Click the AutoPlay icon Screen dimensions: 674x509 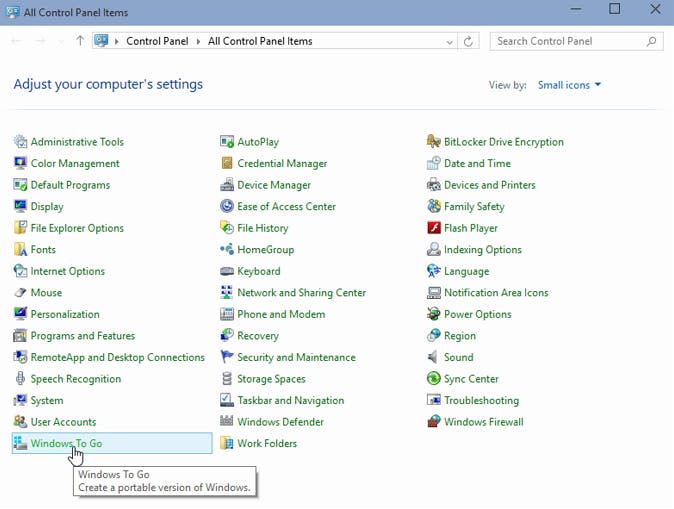pos(227,141)
